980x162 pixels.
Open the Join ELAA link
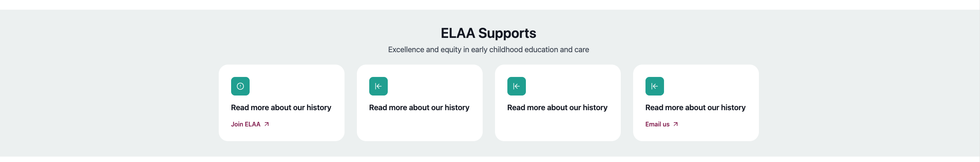coord(246,124)
